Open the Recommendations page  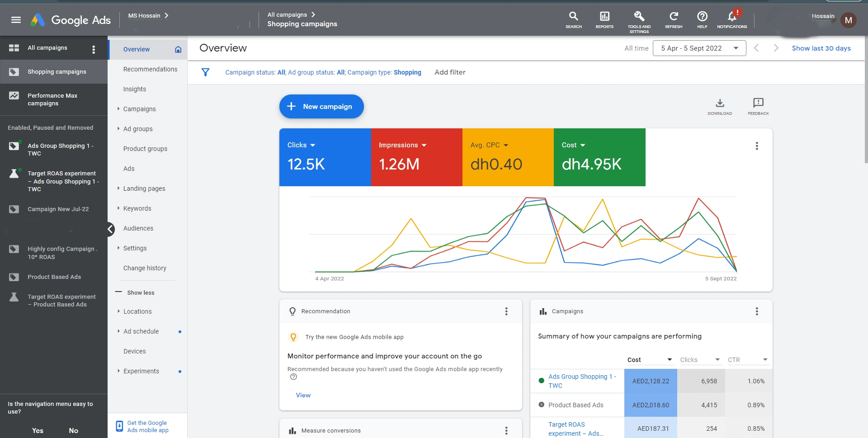(150, 69)
